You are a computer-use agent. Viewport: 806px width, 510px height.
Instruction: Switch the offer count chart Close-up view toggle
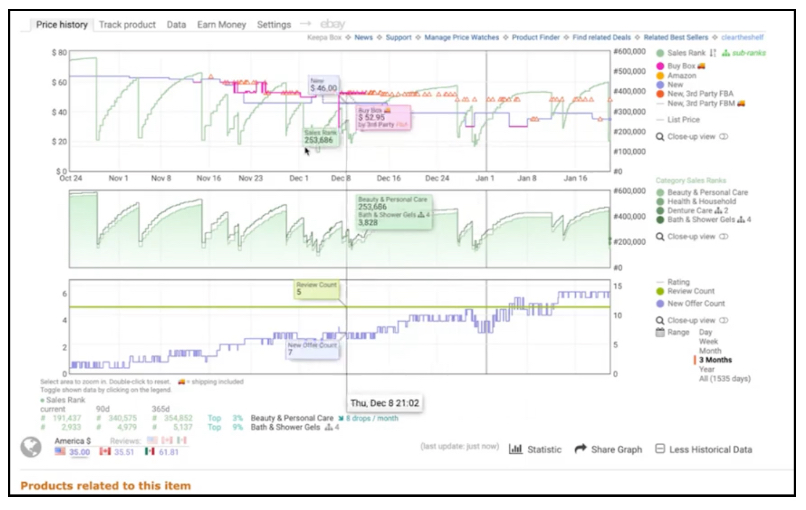tap(724, 321)
